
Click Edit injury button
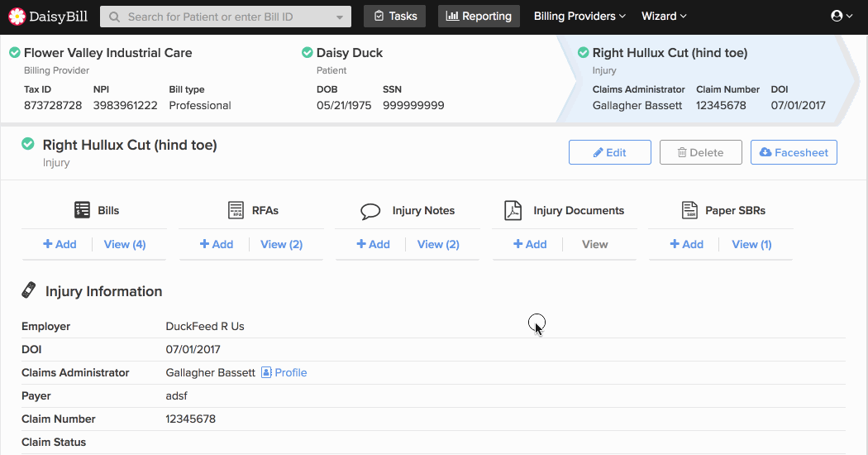tap(609, 152)
